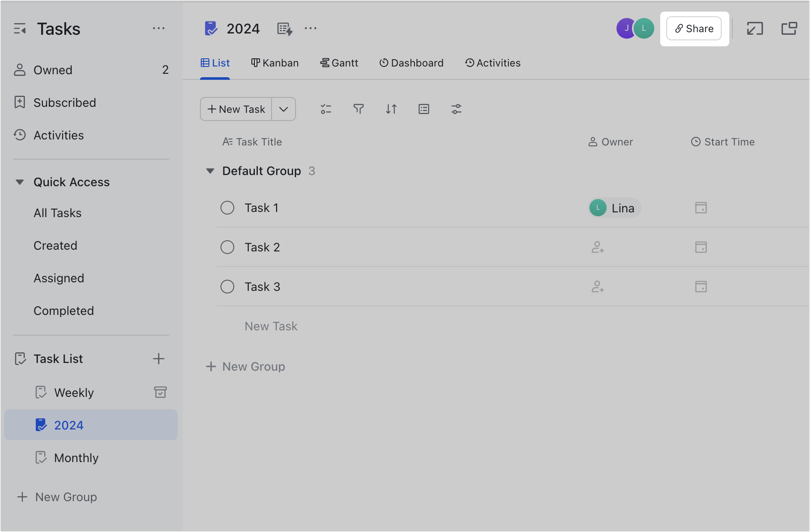Open the New Task dropdown arrow
Image resolution: width=810 pixels, height=532 pixels.
[283, 109]
